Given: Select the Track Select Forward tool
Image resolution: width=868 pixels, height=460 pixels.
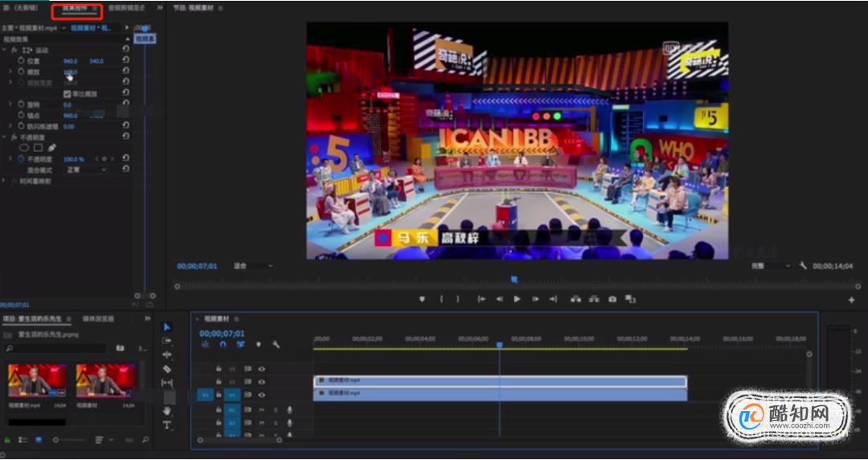Looking at the screenshot, I should coord(167,341).
